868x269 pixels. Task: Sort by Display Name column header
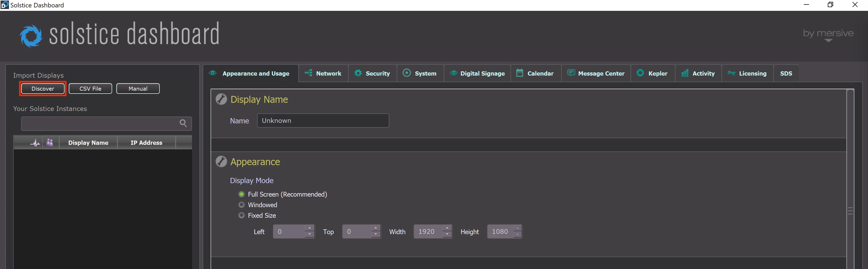(88, 143)
